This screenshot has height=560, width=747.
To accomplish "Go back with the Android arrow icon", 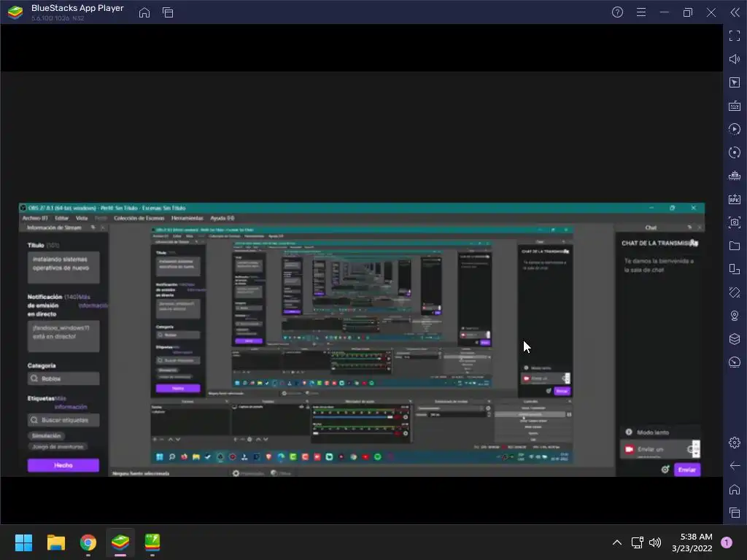I will (x=735, y=466).
